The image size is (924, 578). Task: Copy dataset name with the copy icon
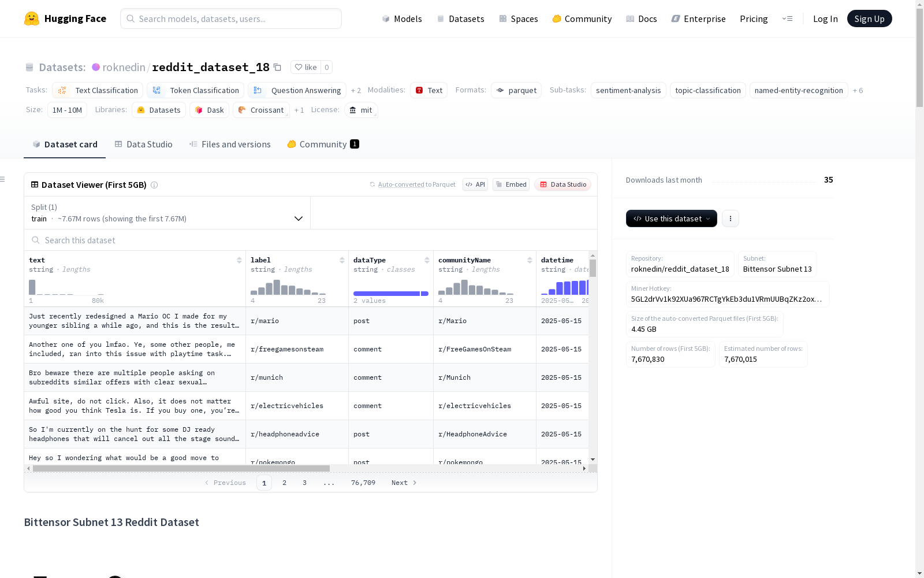[x=277, y=67]
